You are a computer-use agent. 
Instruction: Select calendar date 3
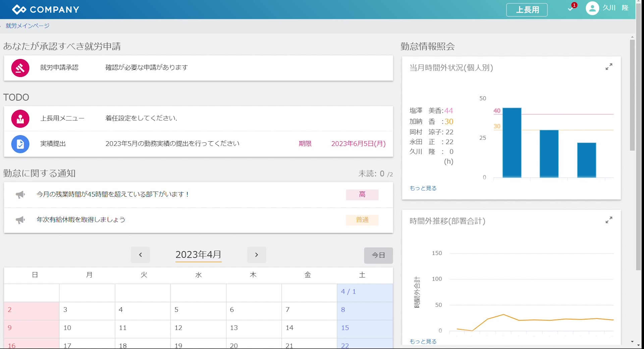click(87, 311)
